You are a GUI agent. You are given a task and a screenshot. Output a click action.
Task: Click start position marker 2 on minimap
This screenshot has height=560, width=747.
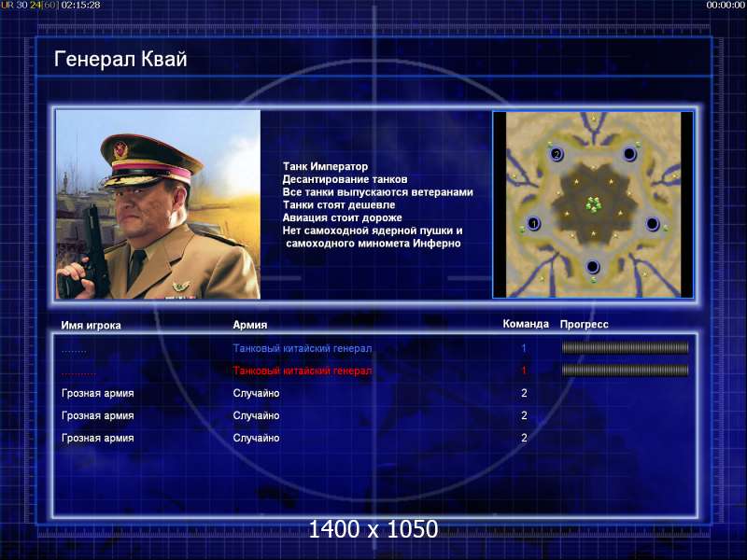pos(556,154)
